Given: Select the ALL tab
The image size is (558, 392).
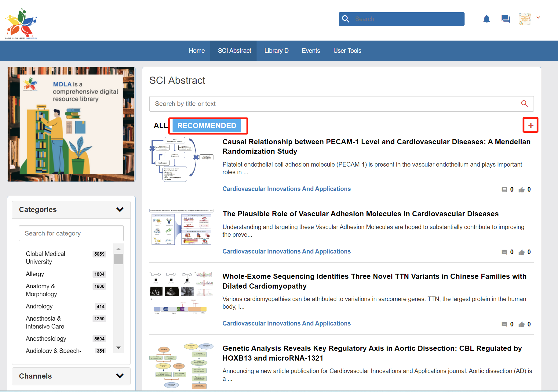Looking at the screenshot, I should [160, 126].
